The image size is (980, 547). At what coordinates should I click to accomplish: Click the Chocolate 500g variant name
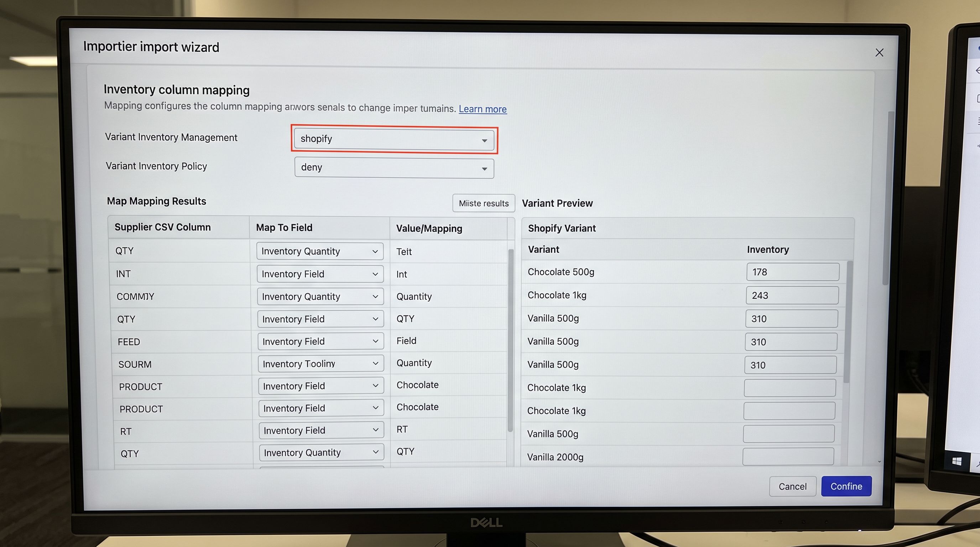(x=561, y=272)
